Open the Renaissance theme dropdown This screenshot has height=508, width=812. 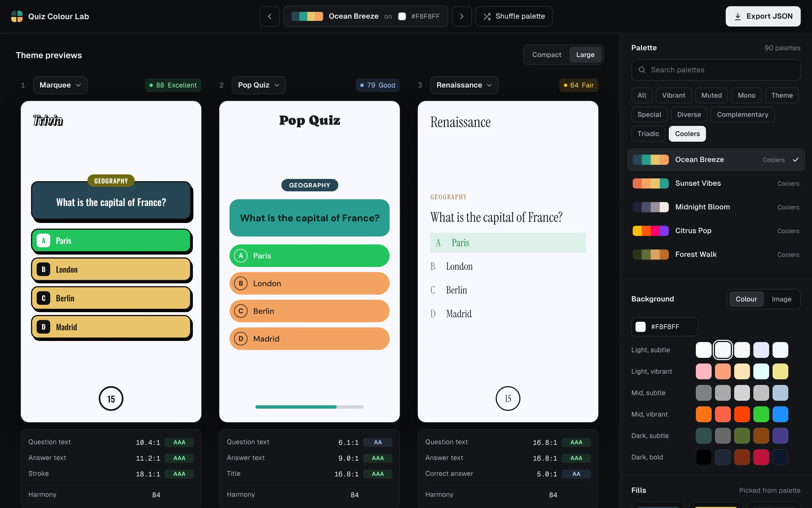pyautogui.click(x=464, y=85)
